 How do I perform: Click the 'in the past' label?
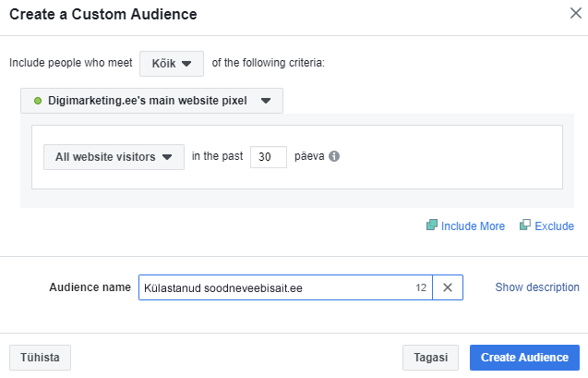218,156
